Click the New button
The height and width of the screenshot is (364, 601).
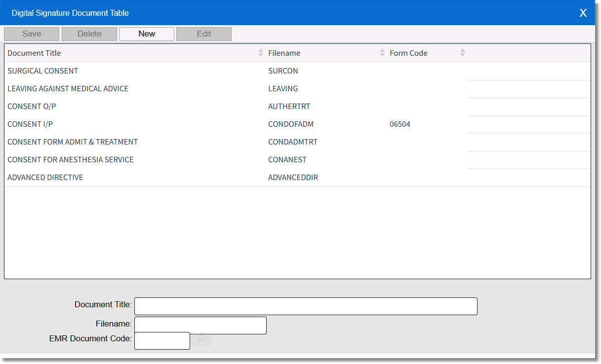(147, 34)
